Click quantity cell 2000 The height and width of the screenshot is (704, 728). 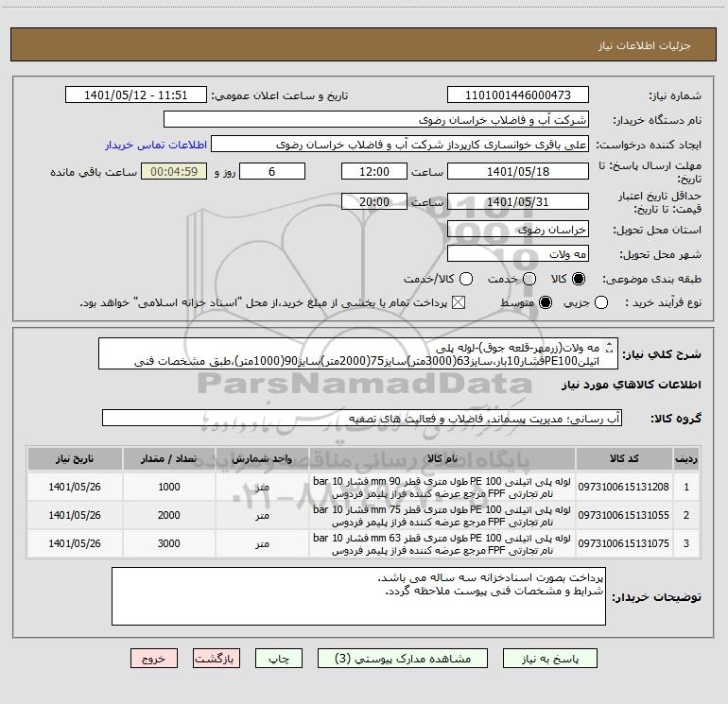point(168,515)
